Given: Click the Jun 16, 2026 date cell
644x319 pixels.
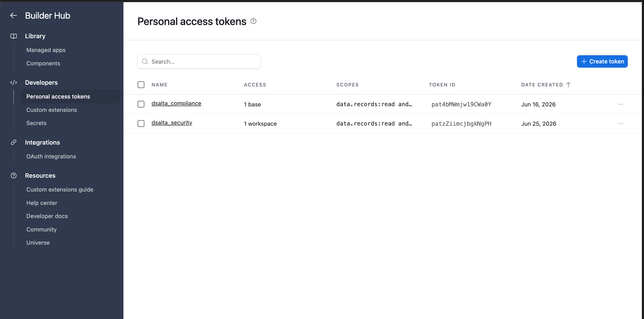Looking at the screenshot, I should pos(538,104).
